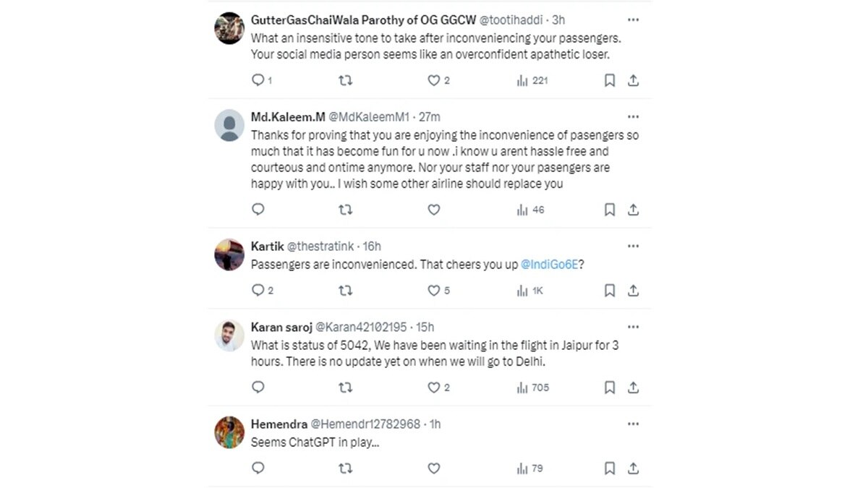Share Hemendra's ChatGPT tweet

point(633,468)
